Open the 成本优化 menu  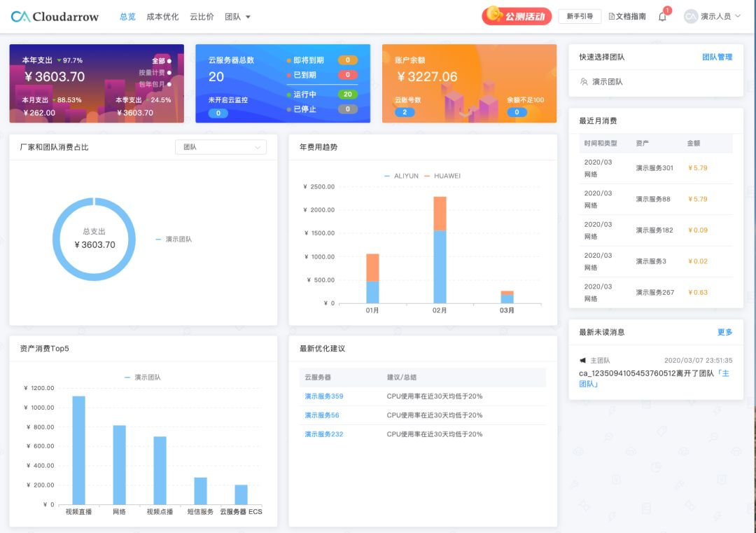162,17
